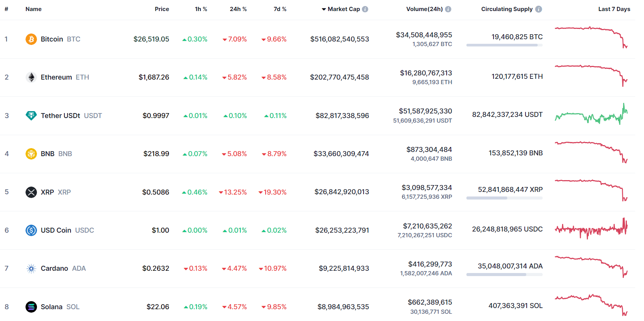Viewport: 644px width, 321px height.
Task: Open Market Cap info tooltip icon
Action: point(365,9)
